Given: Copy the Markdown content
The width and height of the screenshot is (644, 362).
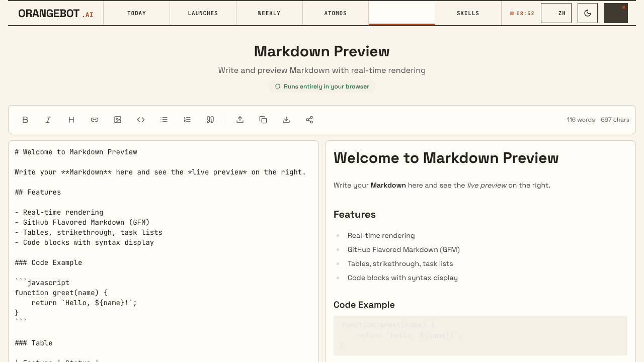Looking at the screenshot, I should (263, 120).
